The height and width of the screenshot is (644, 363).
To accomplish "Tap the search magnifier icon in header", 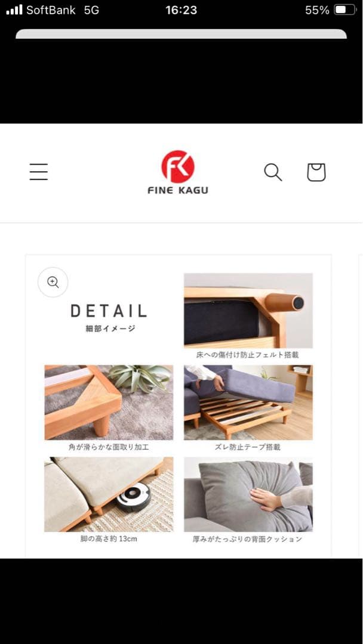I will pyautogui.click(x=273, y=172).
